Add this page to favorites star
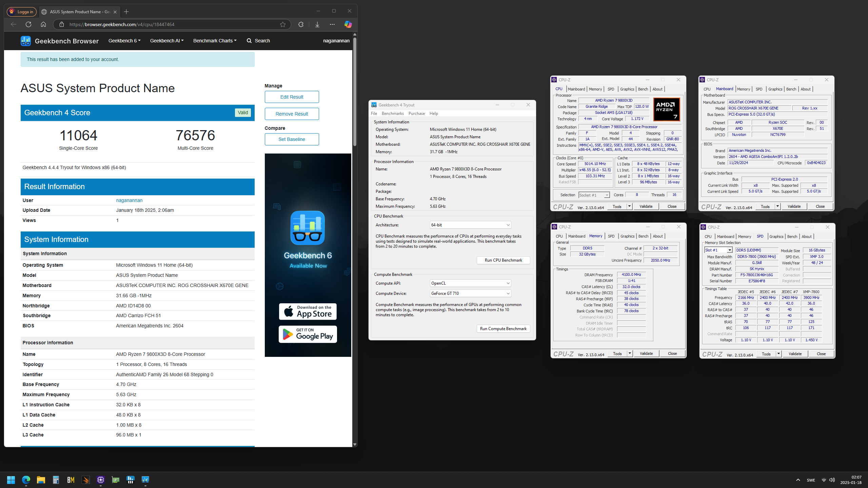 pyautogui.click(x=283, y=24)
